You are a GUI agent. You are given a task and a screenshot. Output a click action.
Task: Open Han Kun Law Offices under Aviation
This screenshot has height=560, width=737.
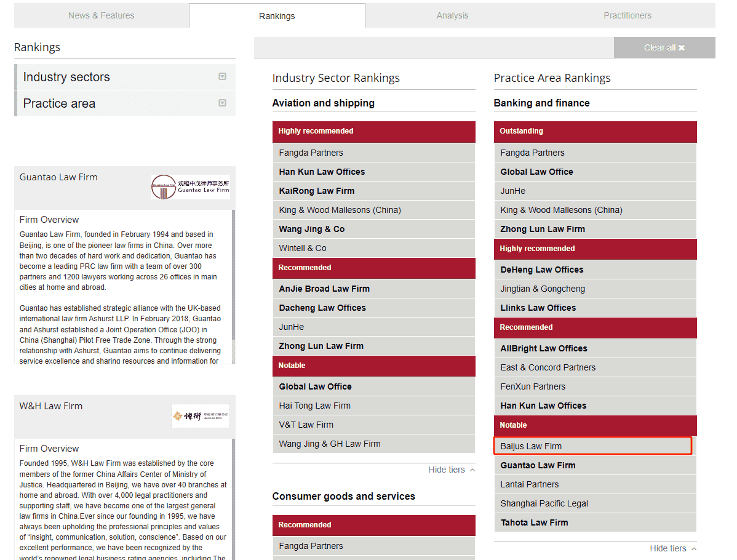[x=373, y=172]
